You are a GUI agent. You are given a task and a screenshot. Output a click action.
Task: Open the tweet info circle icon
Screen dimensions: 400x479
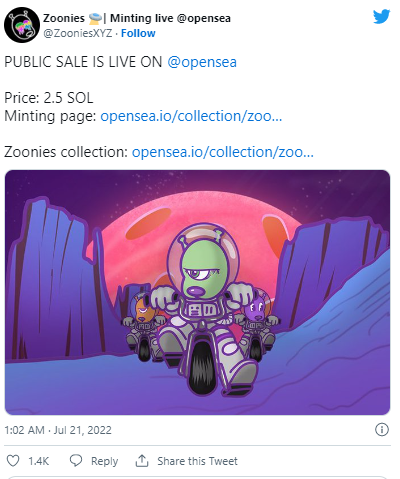[x=382, y=429]
